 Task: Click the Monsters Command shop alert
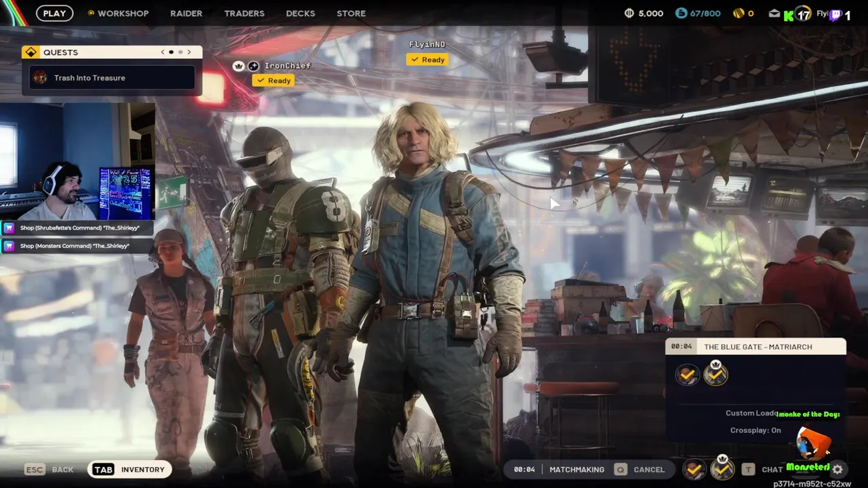pyautogui.click(x=77, y=246)
